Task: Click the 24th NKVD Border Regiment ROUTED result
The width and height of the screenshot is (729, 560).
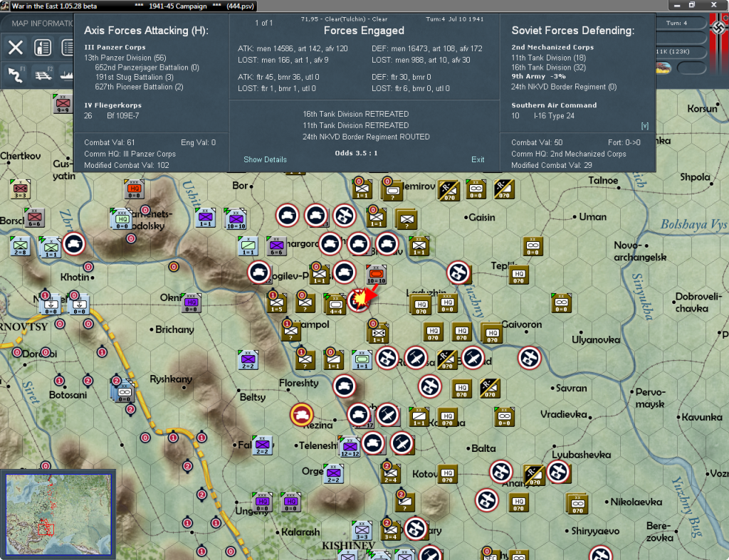Action: tap(366, 137)
